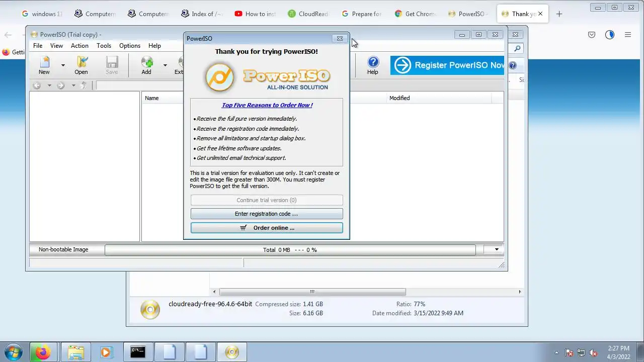Click the New image toolbar icon

(x=44, y=65)
